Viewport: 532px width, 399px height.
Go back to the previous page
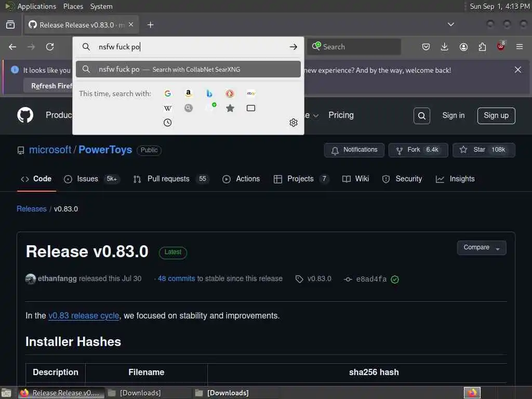[12, 47]
